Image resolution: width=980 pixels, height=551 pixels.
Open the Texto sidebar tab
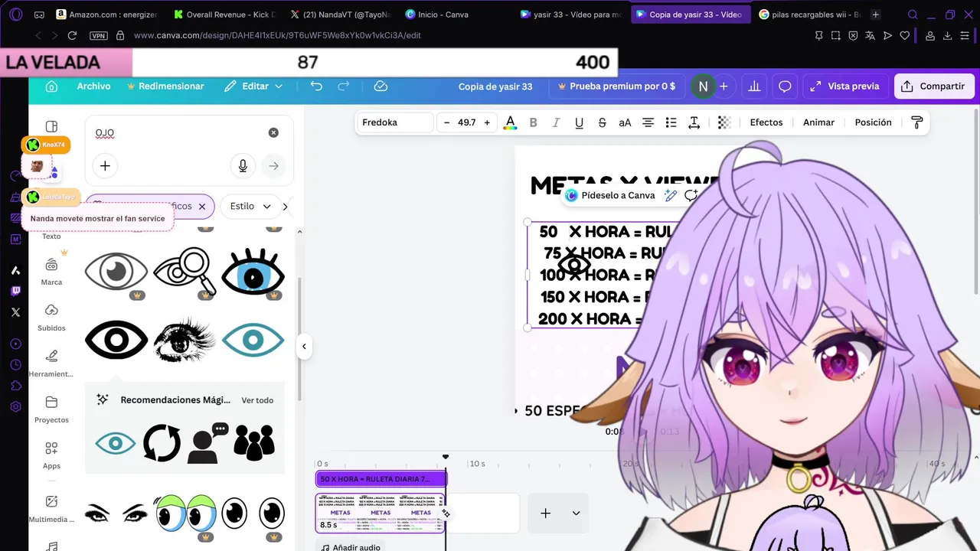click(51, 236)
